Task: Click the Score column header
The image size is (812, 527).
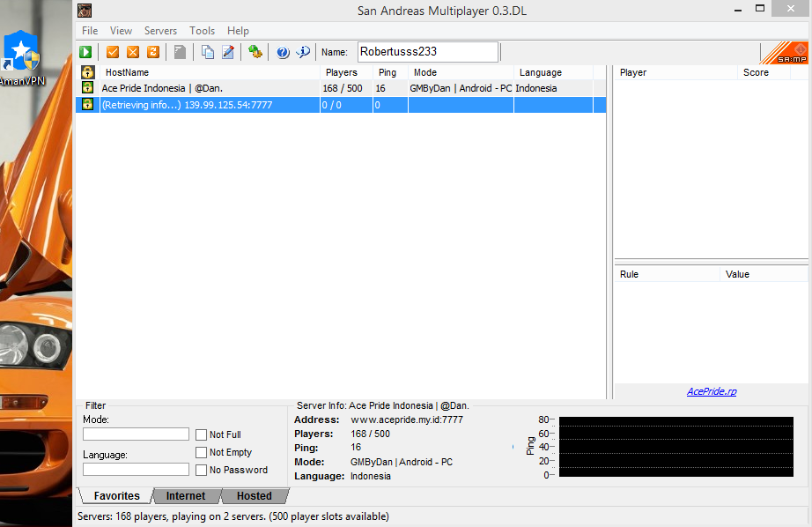Action: click(x=764, y=72)
